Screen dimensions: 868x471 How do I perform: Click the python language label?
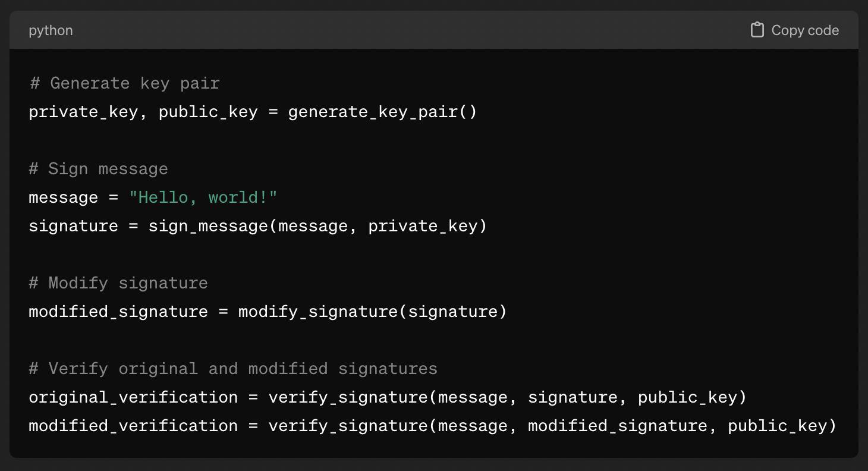(x=51, y=30)
